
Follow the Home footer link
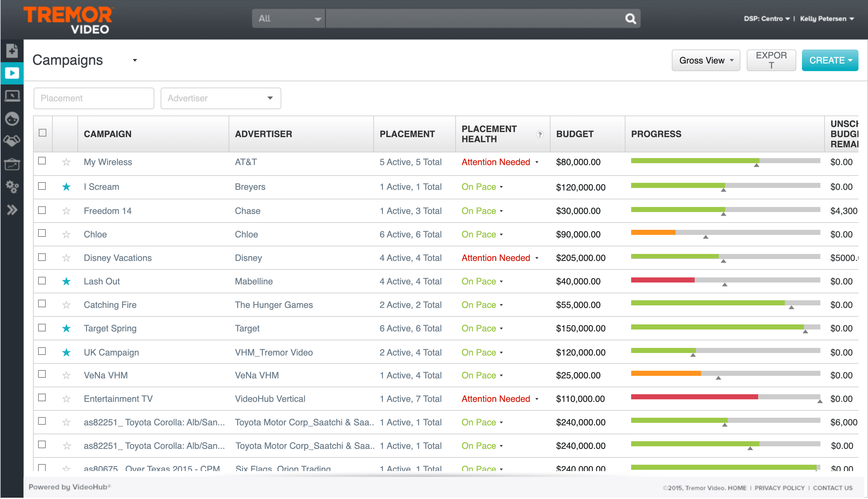pos(737,488)
